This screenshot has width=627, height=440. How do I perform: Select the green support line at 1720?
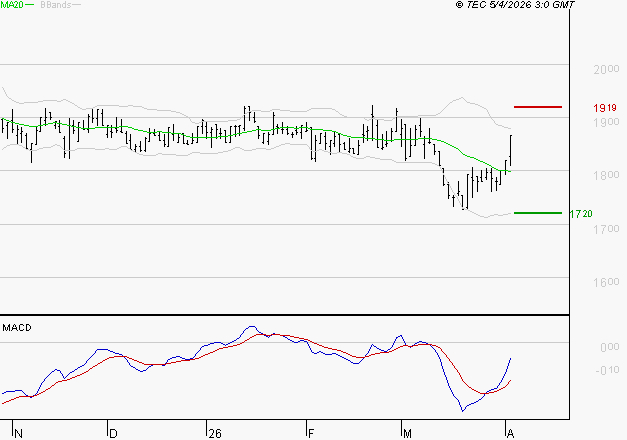[537, 212]
